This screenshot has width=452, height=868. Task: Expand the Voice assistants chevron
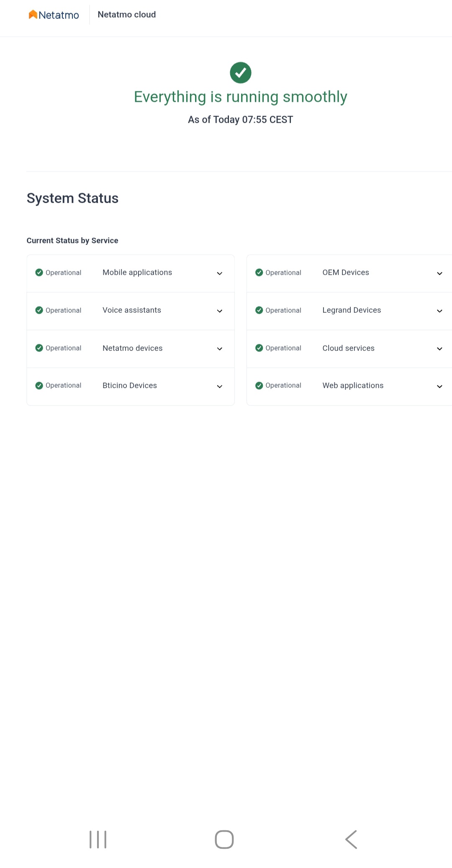click(219, 311)
